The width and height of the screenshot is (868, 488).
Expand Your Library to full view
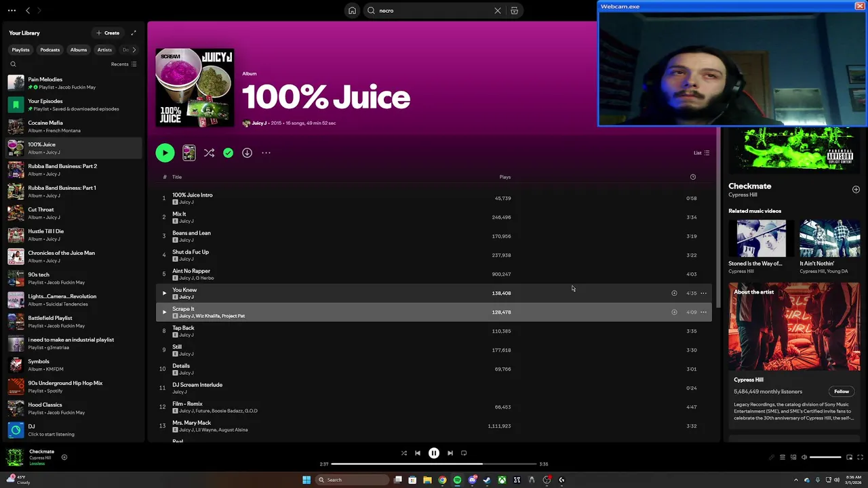click(x=134, y=33)
